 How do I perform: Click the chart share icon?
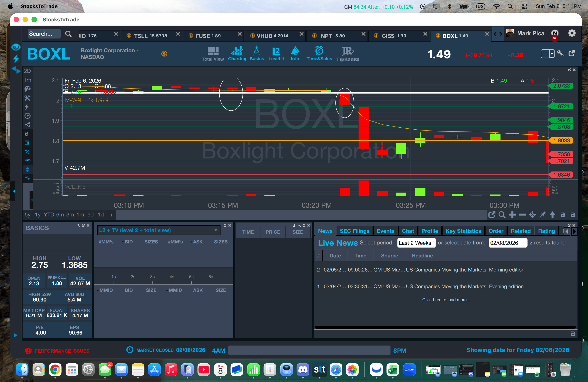27,124
